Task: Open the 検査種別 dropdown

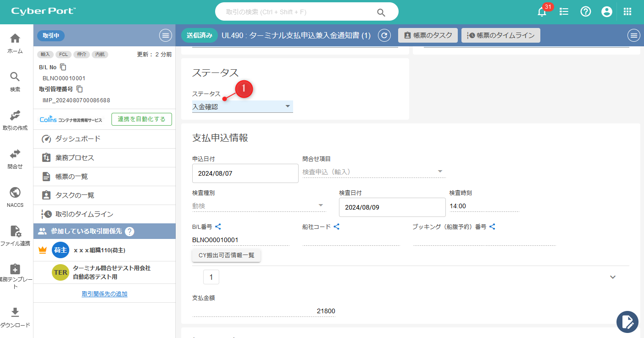Action: tap(258, 206)
